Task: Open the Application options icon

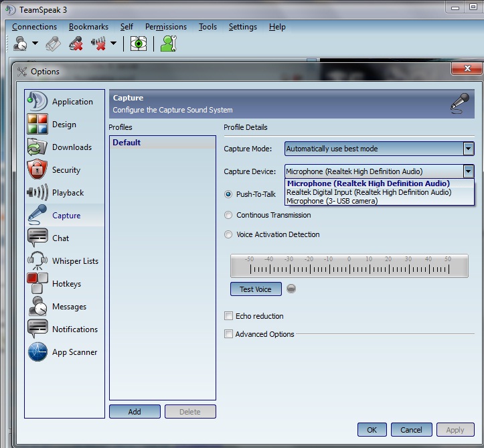Action: (37, 101)
